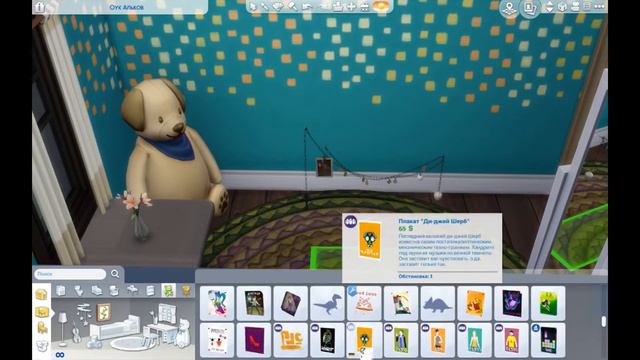
Task: Click the small framed photo on wall
Action: pyautogui.click(x=324, y=167)
